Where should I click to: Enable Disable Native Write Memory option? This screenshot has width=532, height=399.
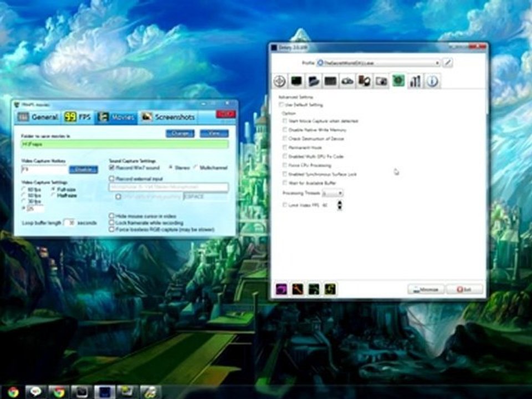tap(285, 130)
